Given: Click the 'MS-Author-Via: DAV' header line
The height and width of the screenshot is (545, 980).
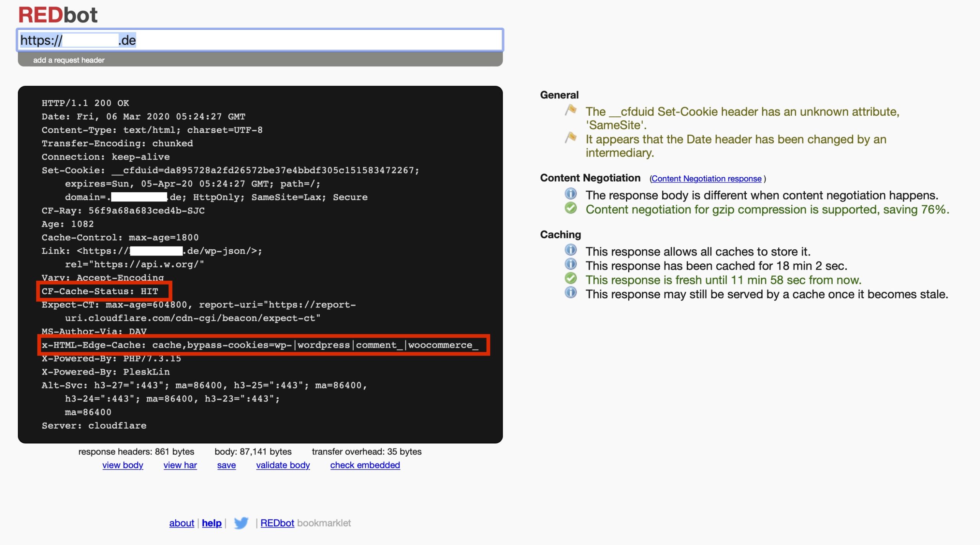Looking at the screenshot, I should click(x=94, y=331).
